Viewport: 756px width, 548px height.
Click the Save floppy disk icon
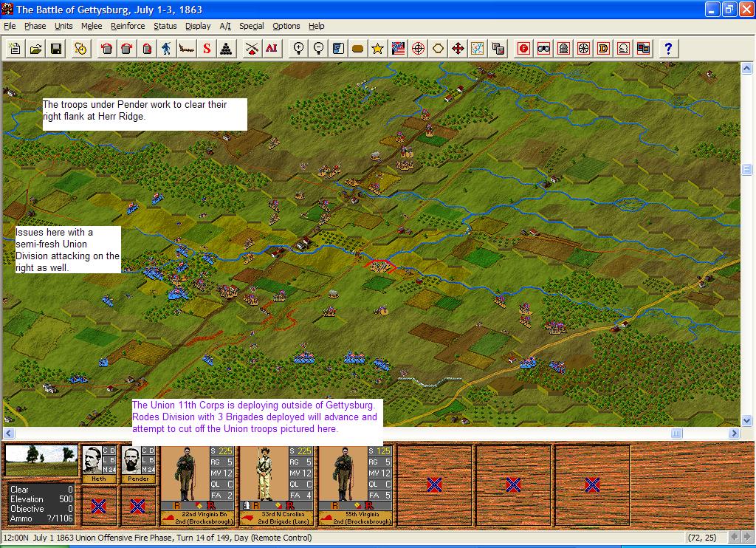point(55,49)
